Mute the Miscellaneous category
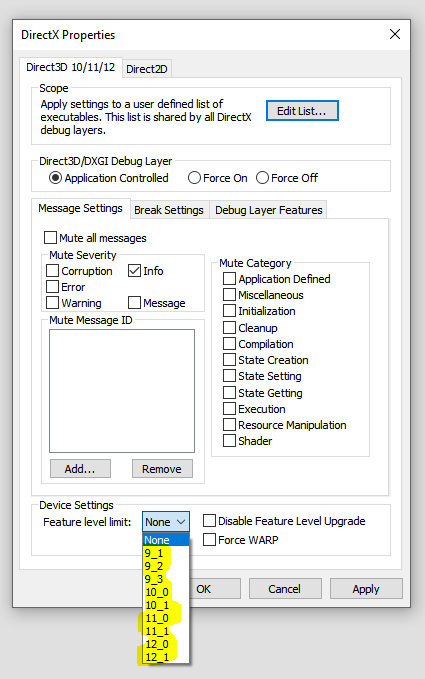This screenshot has height=679, width=425. click(x=229, y=295)
